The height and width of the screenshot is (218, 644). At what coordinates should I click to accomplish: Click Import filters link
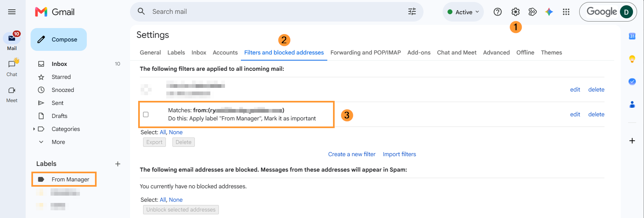click(399, 154)
